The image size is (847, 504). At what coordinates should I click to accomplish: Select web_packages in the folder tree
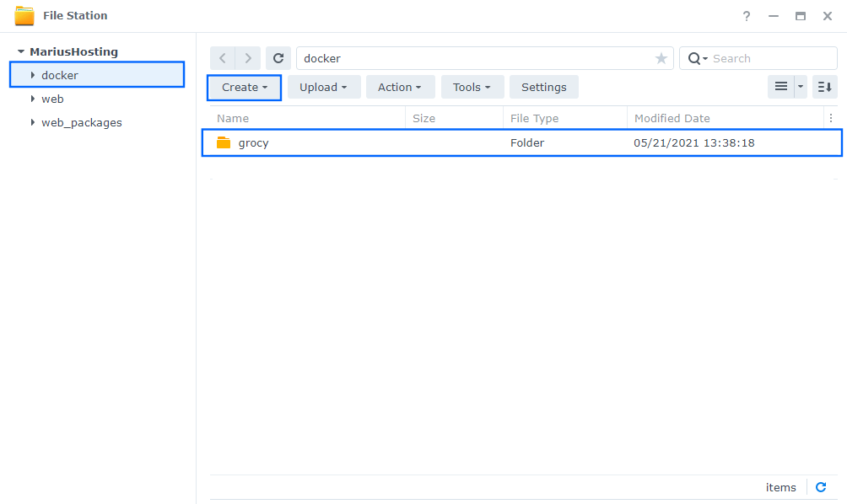click(x=82, y=122)
